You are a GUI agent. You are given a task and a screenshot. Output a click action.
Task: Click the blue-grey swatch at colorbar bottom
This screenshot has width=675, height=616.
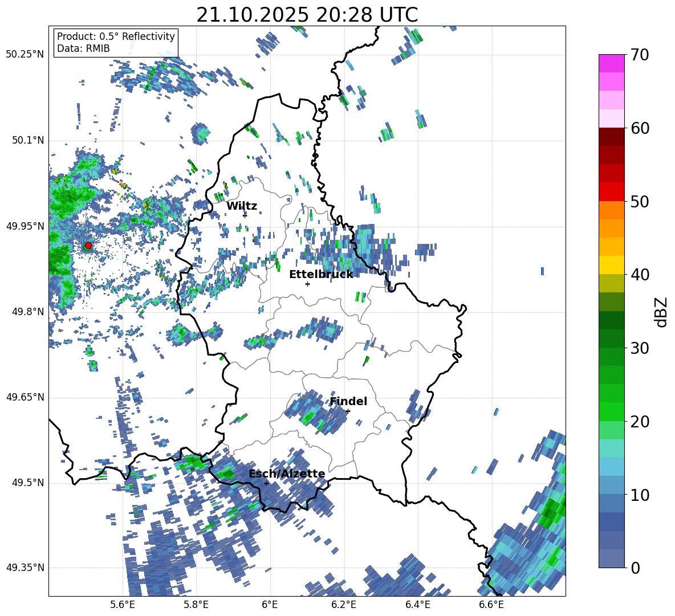pos(611,559)
